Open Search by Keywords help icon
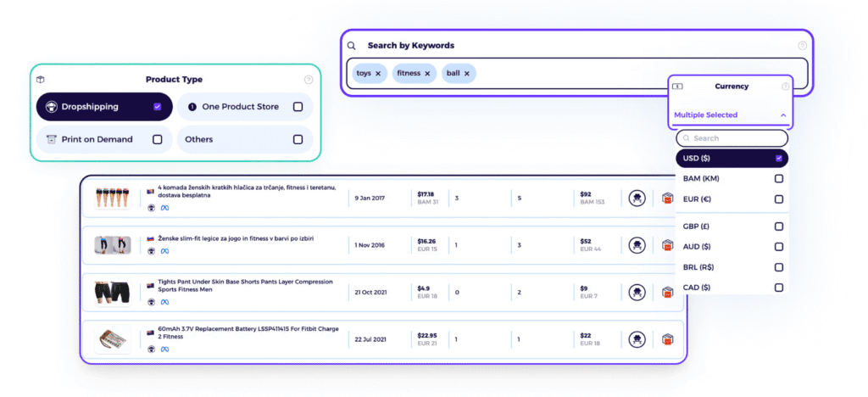868x397 pixels. [802, 46]
